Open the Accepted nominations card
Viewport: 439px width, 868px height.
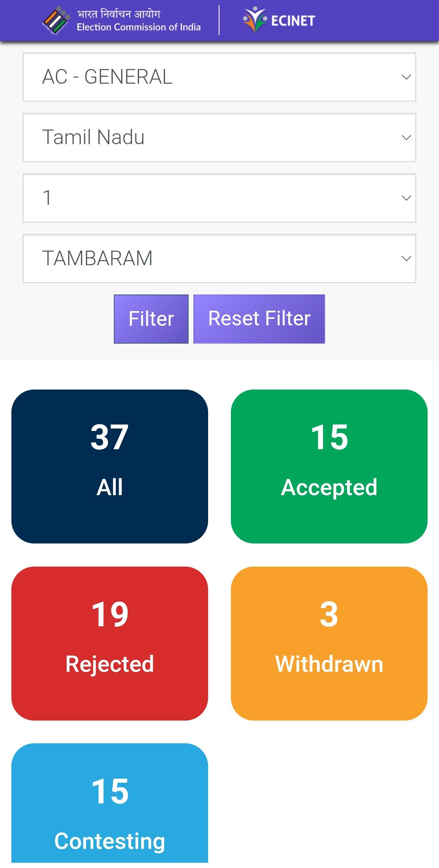pyautogui.click(x=329, y=466)
